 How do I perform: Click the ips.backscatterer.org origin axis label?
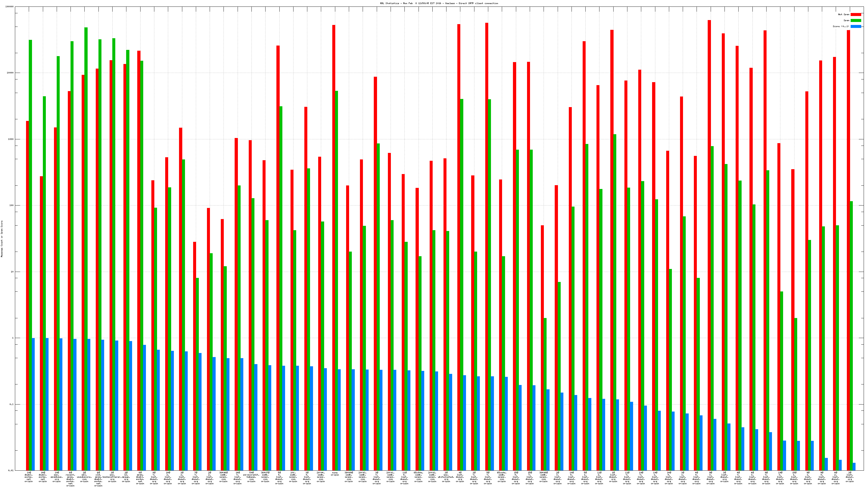[x=112, y=477]
